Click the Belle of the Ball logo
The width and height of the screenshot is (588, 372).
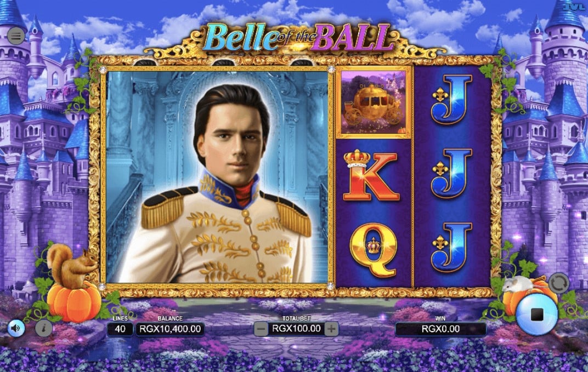(296, 37)
